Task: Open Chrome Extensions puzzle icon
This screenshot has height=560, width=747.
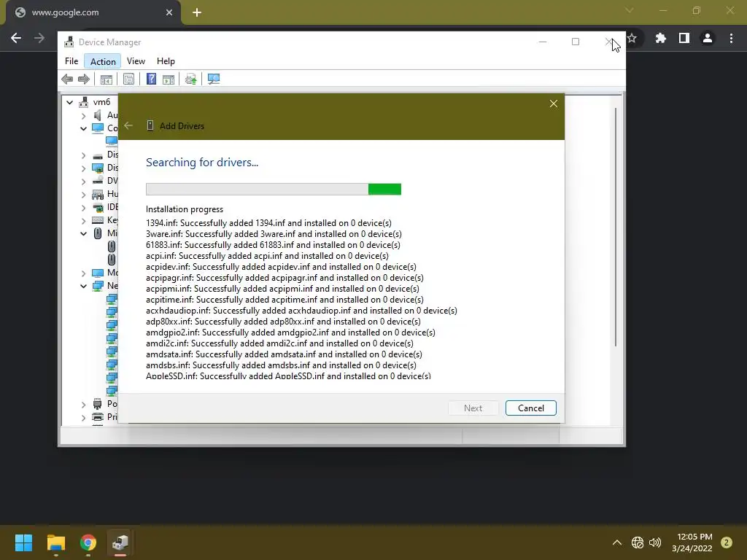Action: coord(660,38)
